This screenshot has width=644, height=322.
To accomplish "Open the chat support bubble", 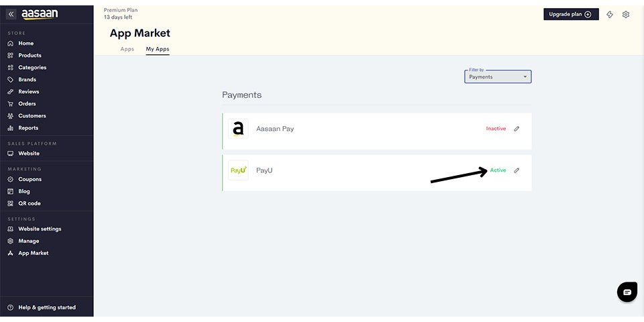I will click(x=627, y=292).
